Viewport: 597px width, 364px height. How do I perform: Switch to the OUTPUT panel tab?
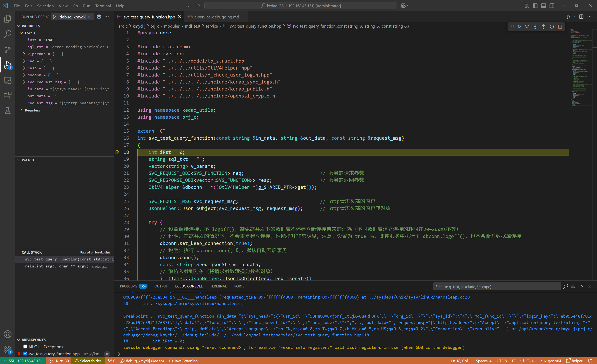pos(161,286)
